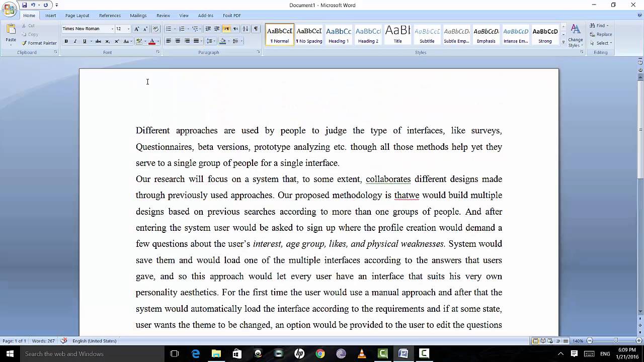The width and height of the screenshot is (644, 362).
Task: Apply the Heading 1 style
Action: (339, 35)
